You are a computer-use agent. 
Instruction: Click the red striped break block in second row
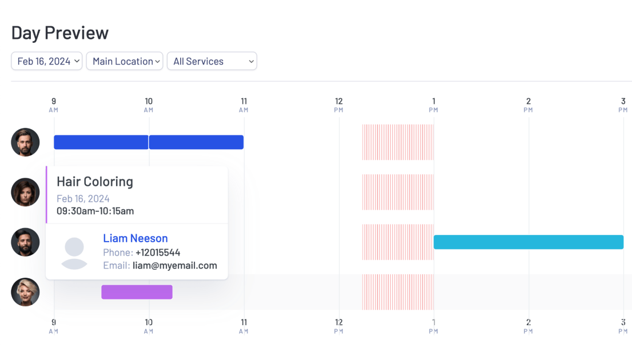pyautogui.click(x=398, y=192)
